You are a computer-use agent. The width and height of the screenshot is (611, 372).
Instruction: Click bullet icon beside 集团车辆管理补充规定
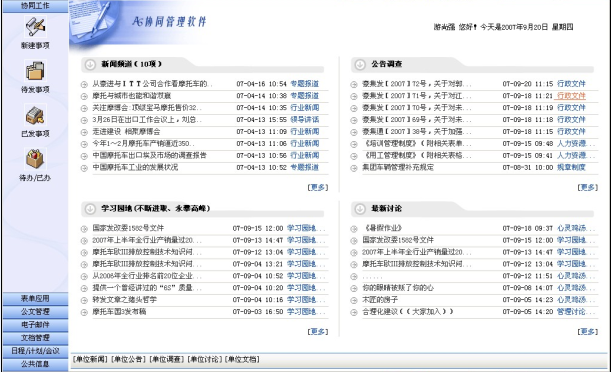(354, 168)
